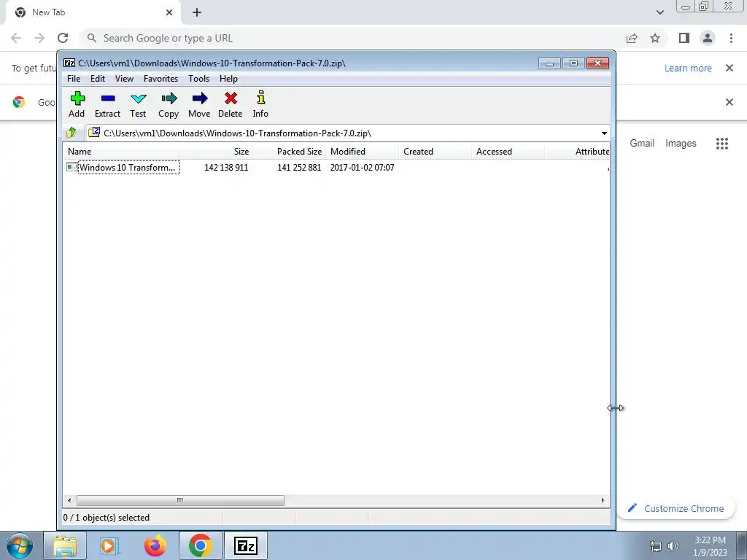Open Chrome profile avatar button
Screen dimensions: 747x560
tap(708, 38)
